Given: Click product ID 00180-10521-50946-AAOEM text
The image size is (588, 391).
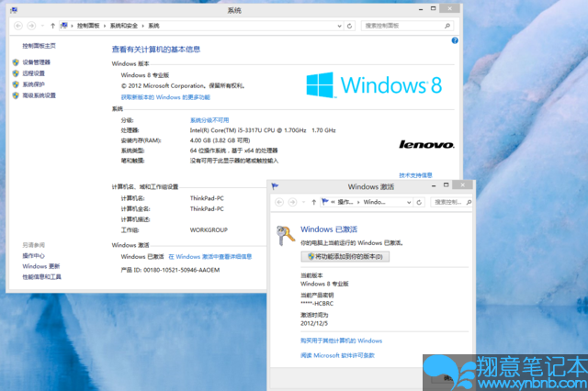Looking at the screenshot, I should (x=182, y=270).
